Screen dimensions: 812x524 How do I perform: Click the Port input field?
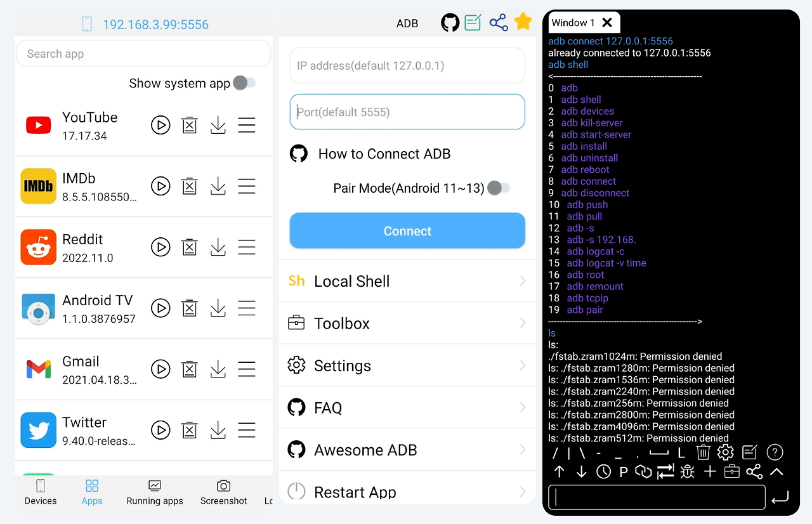(x=407, y=112)
